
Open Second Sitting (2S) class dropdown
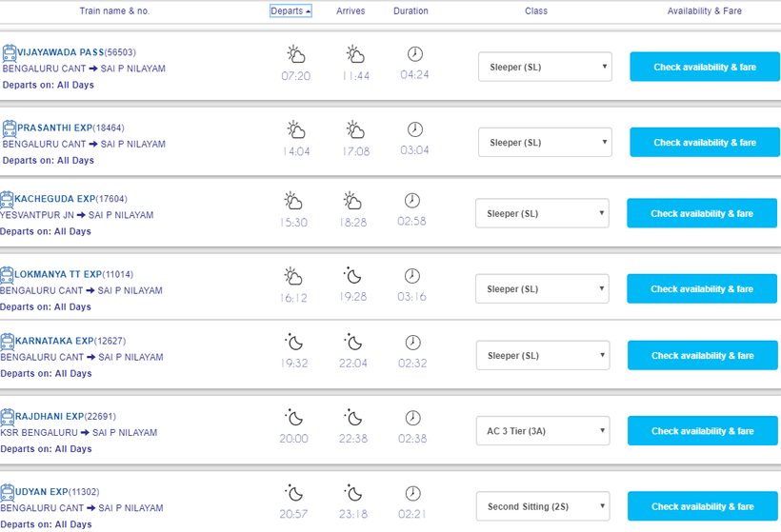541,506
